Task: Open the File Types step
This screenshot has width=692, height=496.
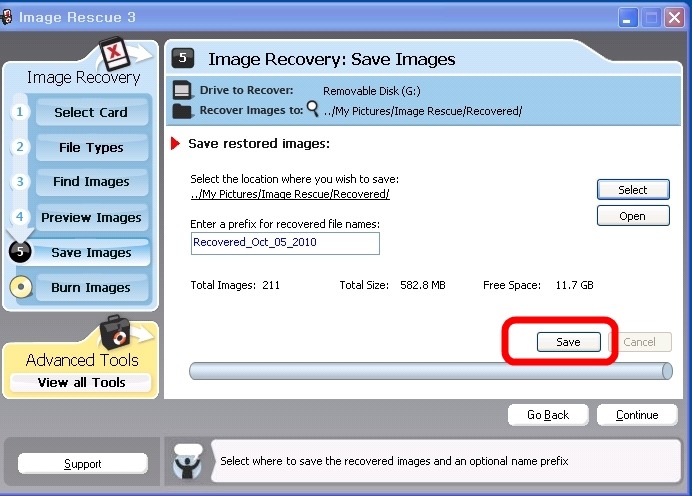Action: (91, 147)
